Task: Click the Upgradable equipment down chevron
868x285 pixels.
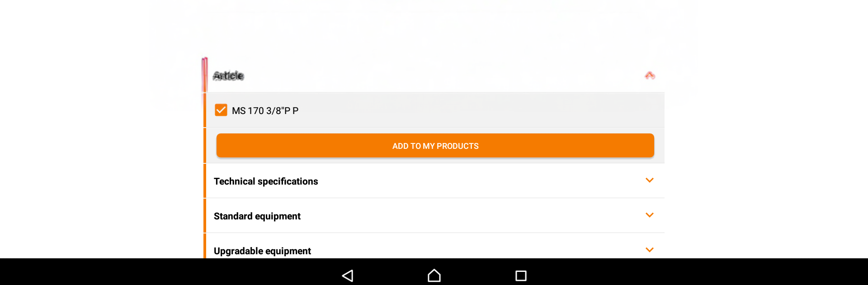Action: coord(650,250)
